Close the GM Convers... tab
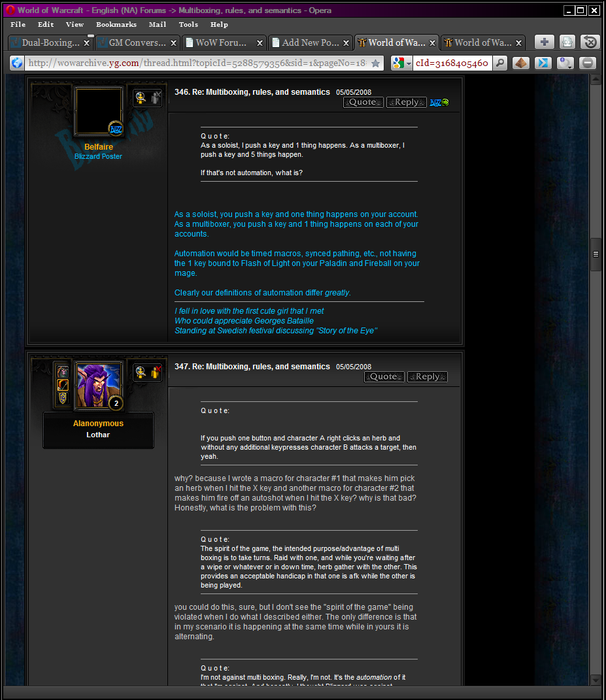The height and width of the screenshot is (700, 606). [x=173, y=43]
